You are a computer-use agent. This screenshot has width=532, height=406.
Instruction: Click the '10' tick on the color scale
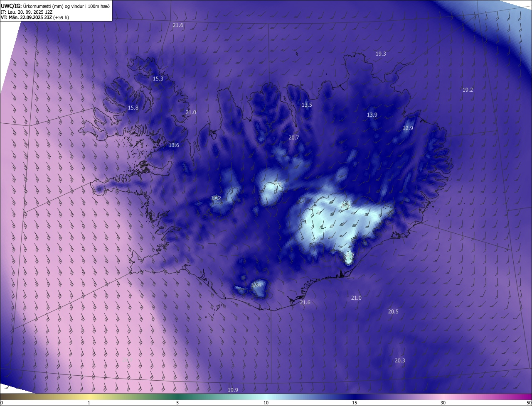pos(266,403)
